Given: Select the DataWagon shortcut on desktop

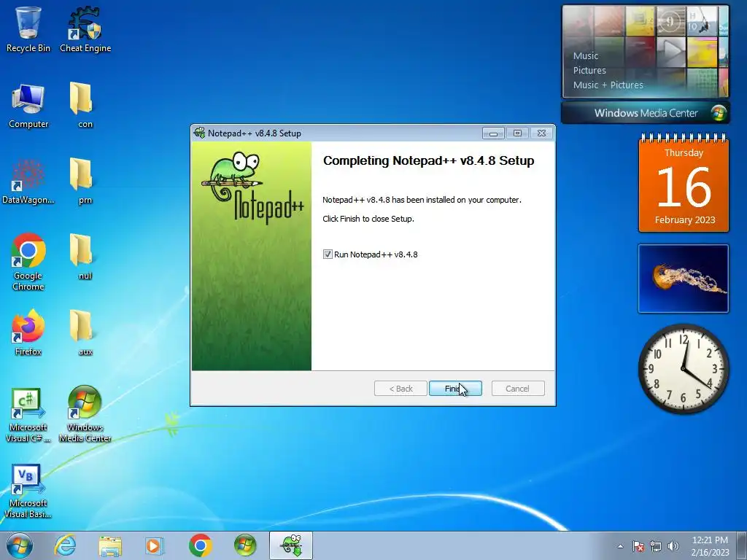Looking at the screenshot, I should click(x=28, y=182).
